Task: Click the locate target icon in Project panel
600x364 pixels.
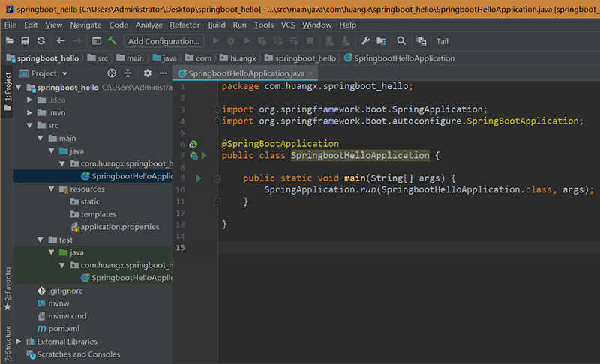Action: tap(112, 73)
